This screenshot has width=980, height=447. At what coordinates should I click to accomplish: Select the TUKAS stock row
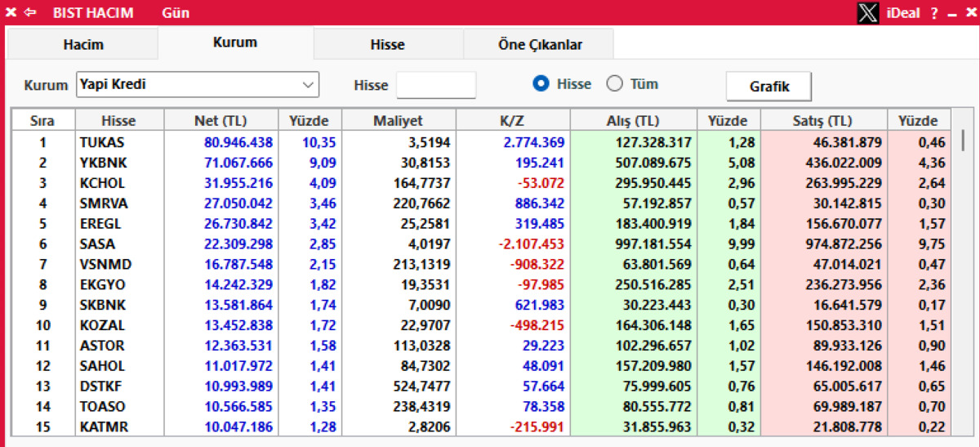pos(480,142)
